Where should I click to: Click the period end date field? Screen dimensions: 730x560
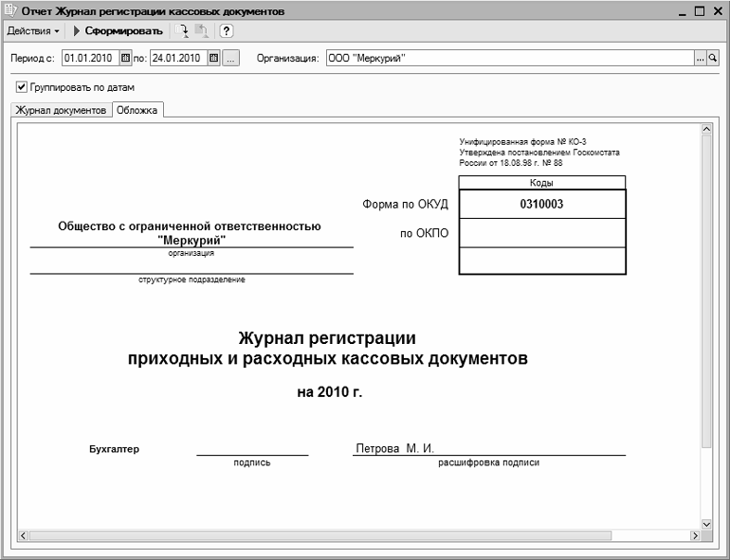point(177,58)
